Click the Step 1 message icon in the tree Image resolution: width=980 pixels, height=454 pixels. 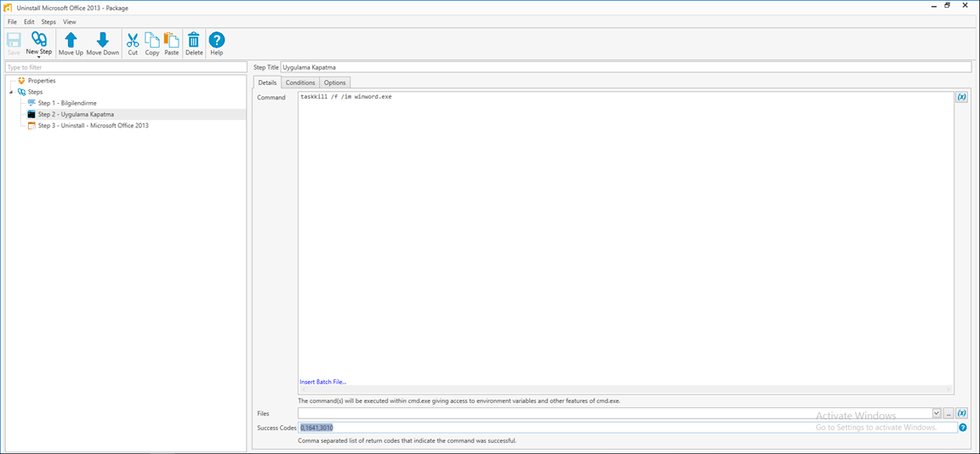tap(31, 103)
